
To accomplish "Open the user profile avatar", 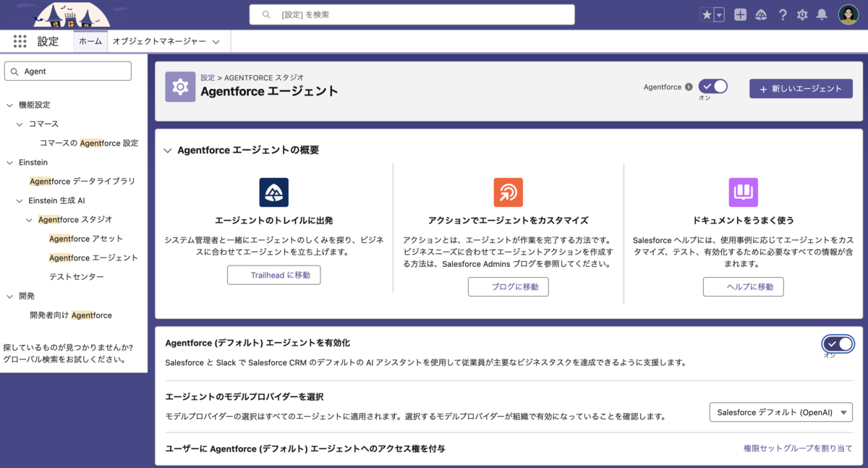I will point(848,14).
